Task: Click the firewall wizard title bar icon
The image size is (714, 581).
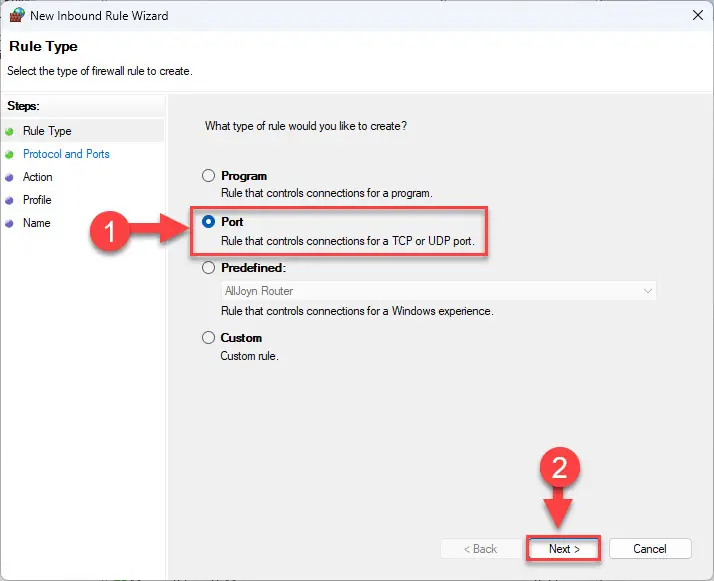Action: click(x=17, y=15)
